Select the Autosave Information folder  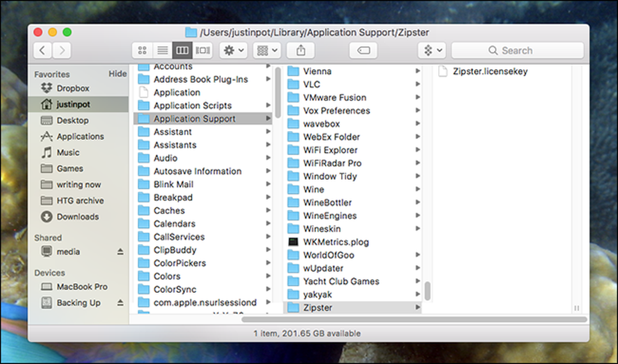203,171
